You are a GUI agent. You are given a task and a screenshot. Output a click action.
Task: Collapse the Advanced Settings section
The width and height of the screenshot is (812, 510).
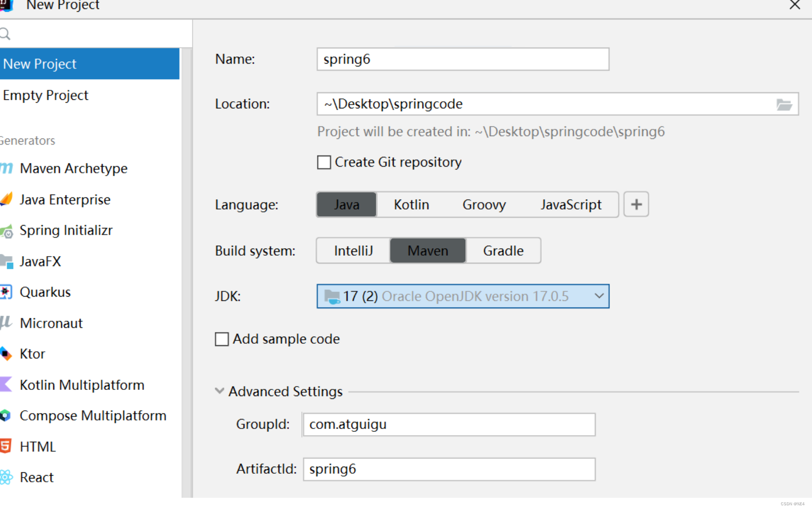[x=219, y=391]
